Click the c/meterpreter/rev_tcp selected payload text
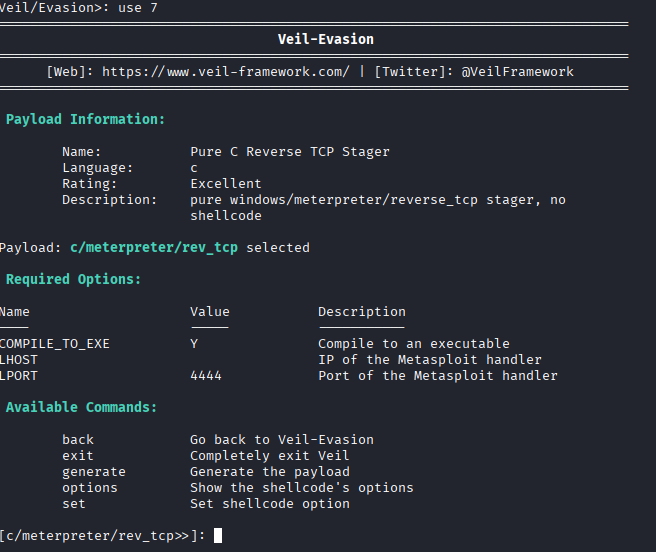Screen dimensions: 656x552 (x=154, y=247)
